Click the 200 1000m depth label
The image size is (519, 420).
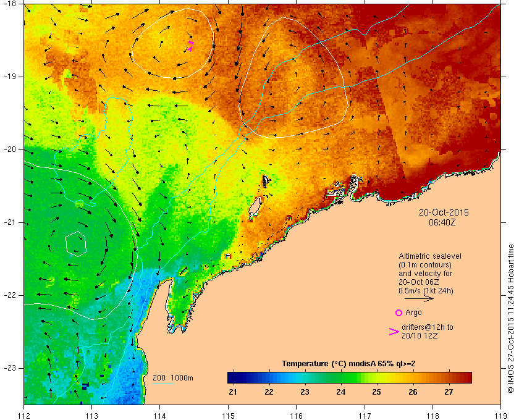173,378
